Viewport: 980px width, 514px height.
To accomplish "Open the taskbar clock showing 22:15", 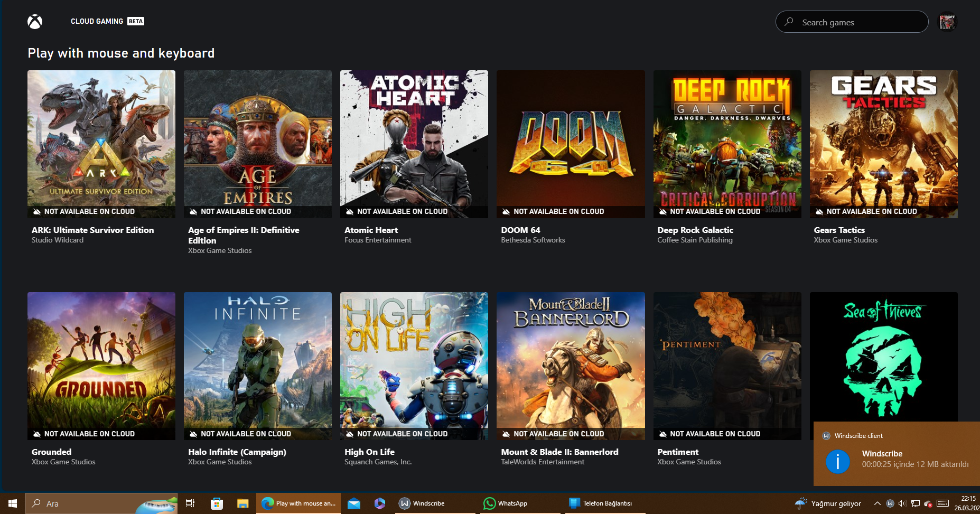I will pyautogui.click(x=967, y=503).
